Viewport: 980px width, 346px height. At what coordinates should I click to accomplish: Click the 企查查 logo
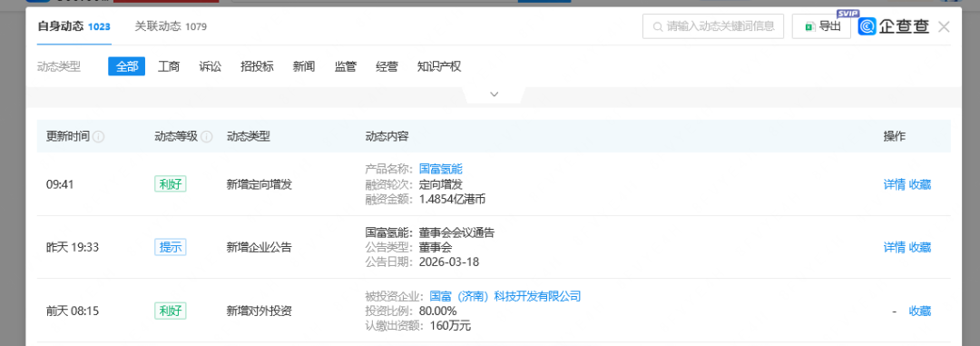pos(894,26)
